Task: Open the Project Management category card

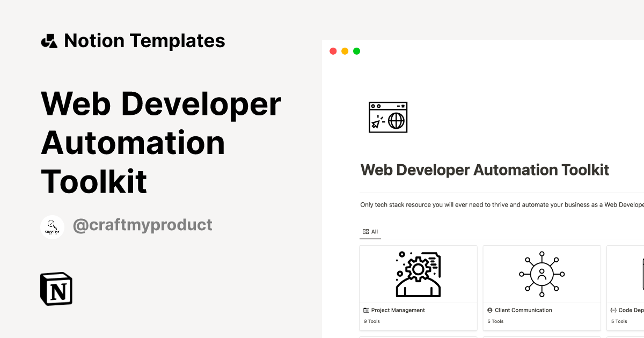Action: (x=418, y=288)
